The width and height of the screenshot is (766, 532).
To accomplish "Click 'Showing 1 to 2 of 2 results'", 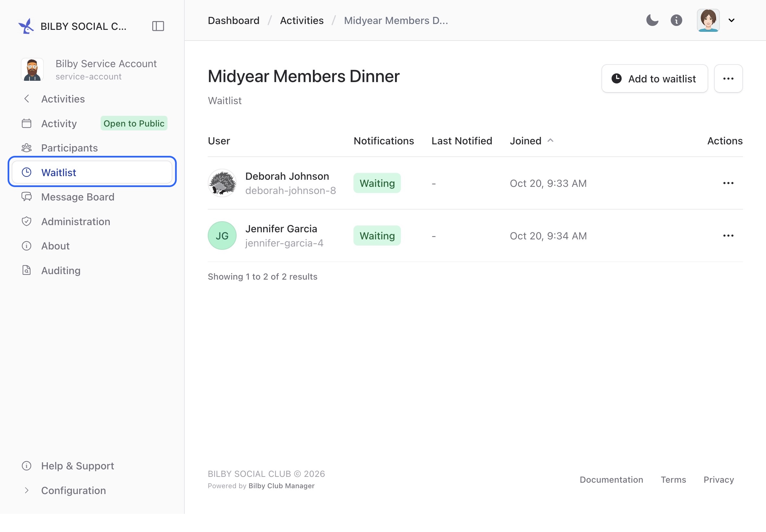I will click(x=263, y=276).
